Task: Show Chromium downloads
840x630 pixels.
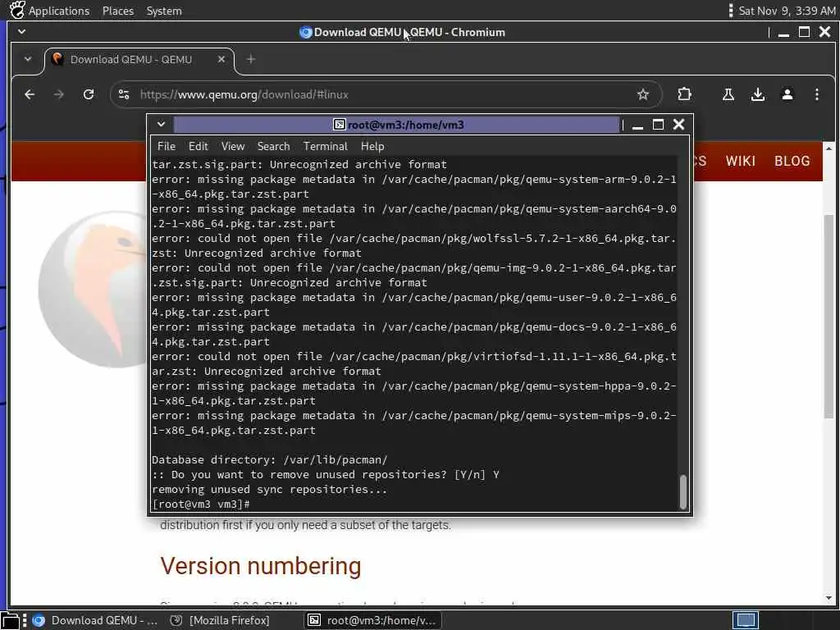Action: pos(757,94)
